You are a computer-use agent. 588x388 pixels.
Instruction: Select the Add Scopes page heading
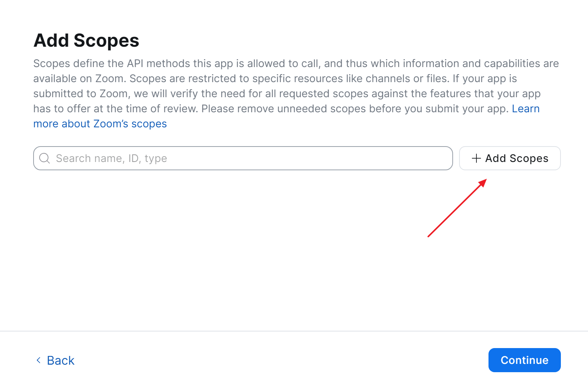click(x=86, y=40)
